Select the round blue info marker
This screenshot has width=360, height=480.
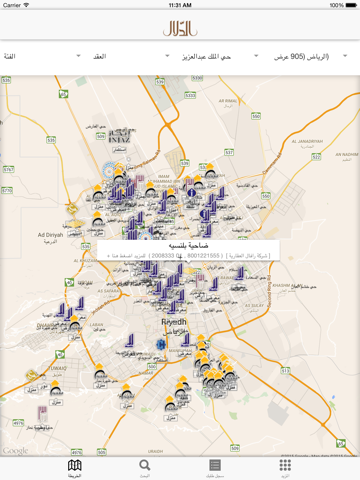[x=191, y=192]
